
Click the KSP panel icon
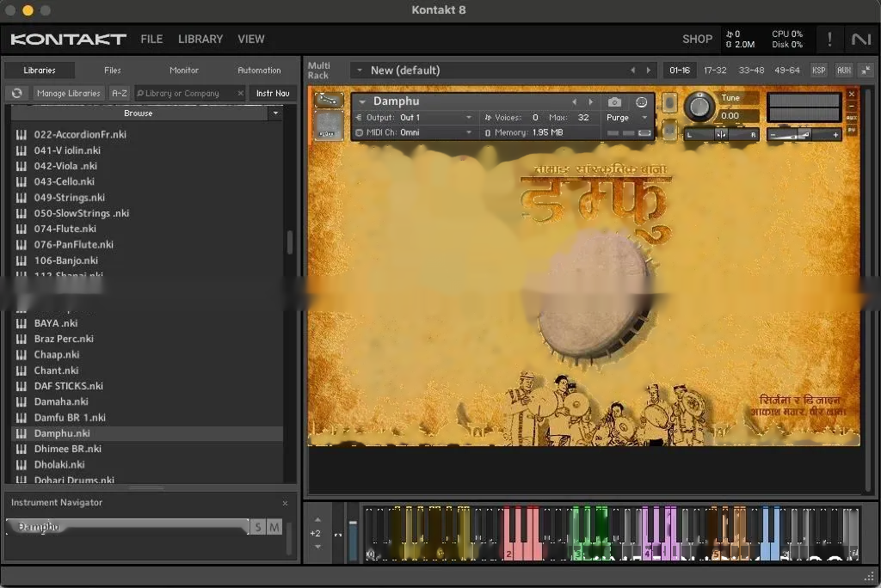(818, 70)
